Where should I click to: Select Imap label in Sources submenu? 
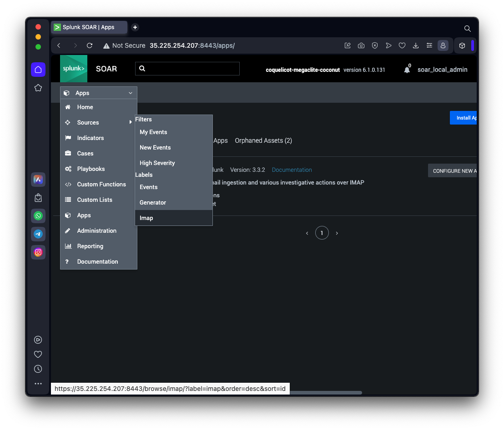146,218
